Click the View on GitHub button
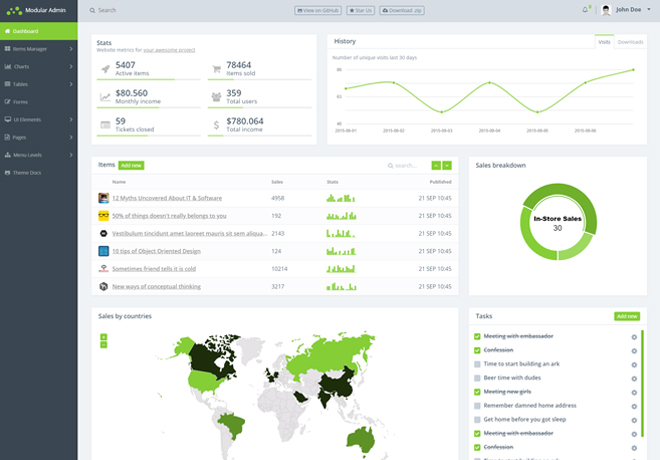Image resolution: width=660 pixels, height=460 pixels. pyautogui.click(x=318, y=10)
